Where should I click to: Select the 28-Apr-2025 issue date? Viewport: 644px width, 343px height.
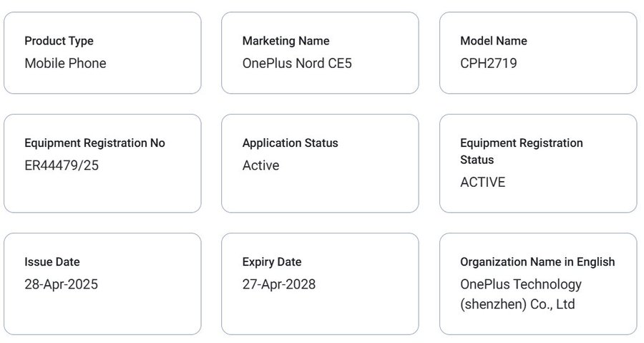click(62, 284)
